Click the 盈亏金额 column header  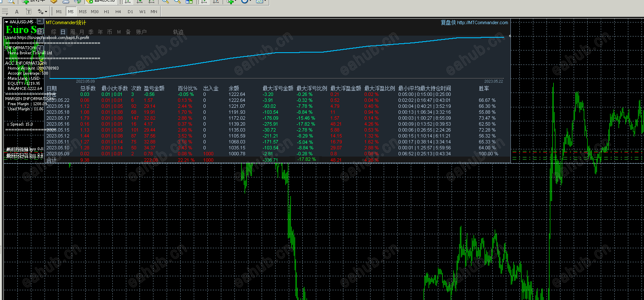point(154,88)
